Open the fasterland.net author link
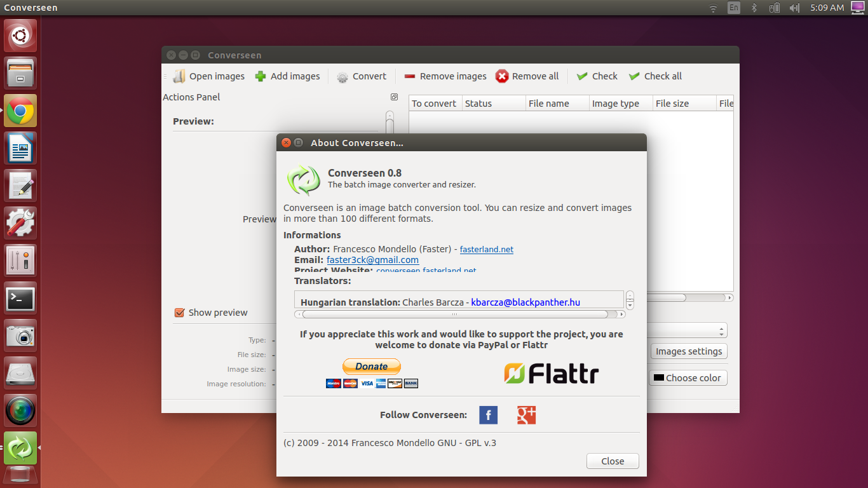 click(x=487, y=250)
